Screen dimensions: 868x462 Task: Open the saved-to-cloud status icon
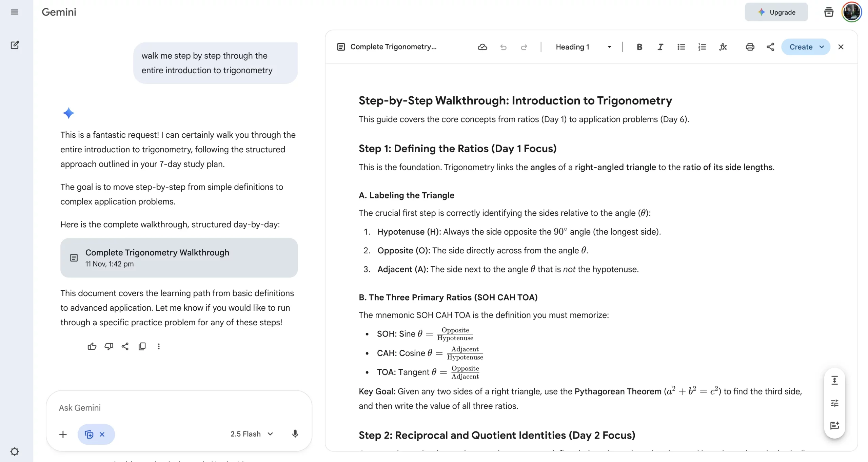(482, 47)
